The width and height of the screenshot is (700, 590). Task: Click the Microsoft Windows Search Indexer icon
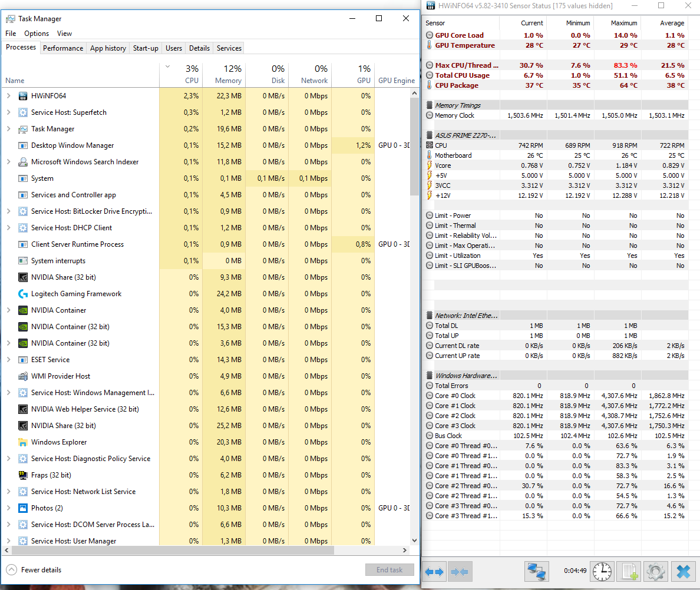(x=23, y=162)
